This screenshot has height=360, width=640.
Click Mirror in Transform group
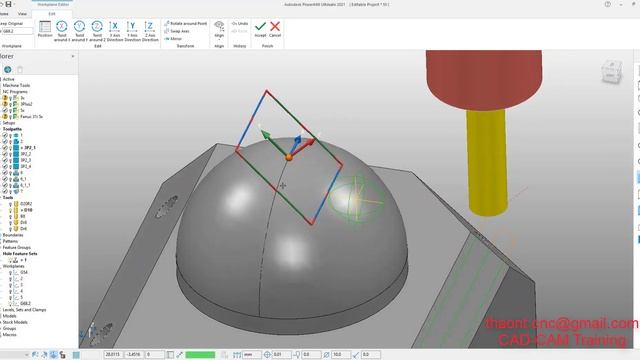pos(173,39)
